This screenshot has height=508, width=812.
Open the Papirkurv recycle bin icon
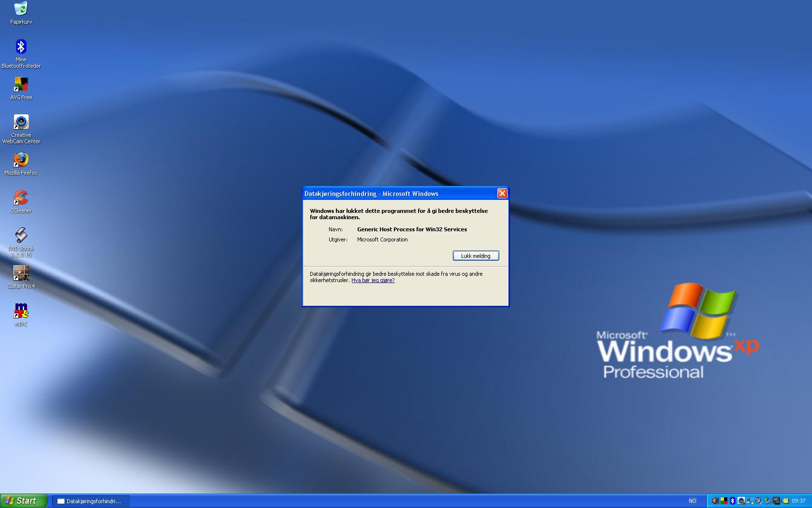21,13
